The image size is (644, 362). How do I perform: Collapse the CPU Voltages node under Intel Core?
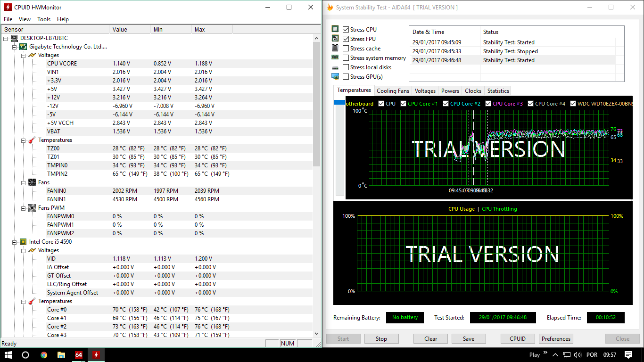24,250
